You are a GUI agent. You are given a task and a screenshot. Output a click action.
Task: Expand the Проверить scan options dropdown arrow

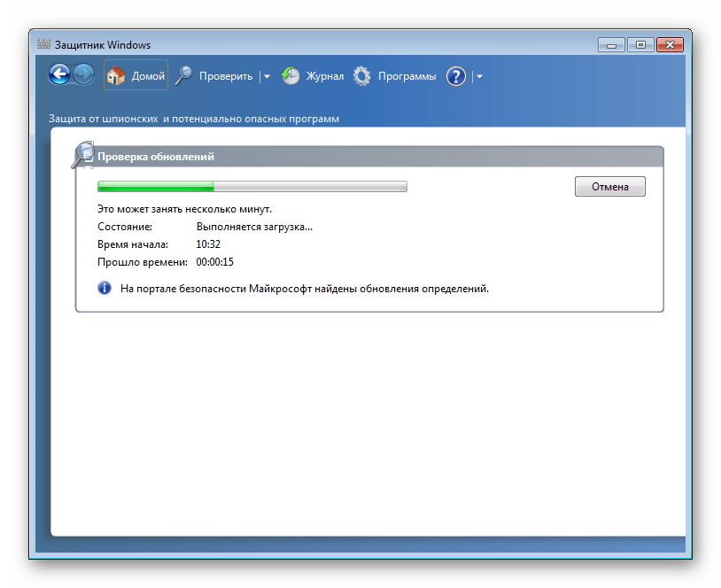[267, 77]
